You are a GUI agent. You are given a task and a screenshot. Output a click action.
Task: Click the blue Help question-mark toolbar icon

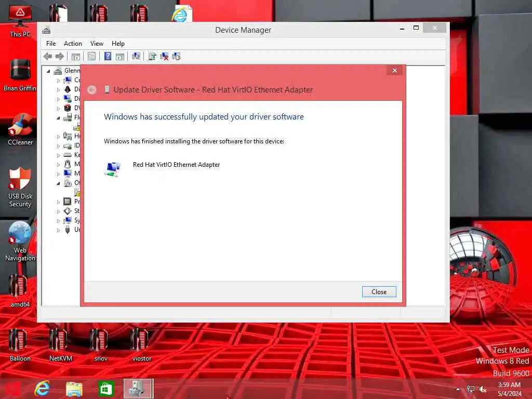point(108,56)
